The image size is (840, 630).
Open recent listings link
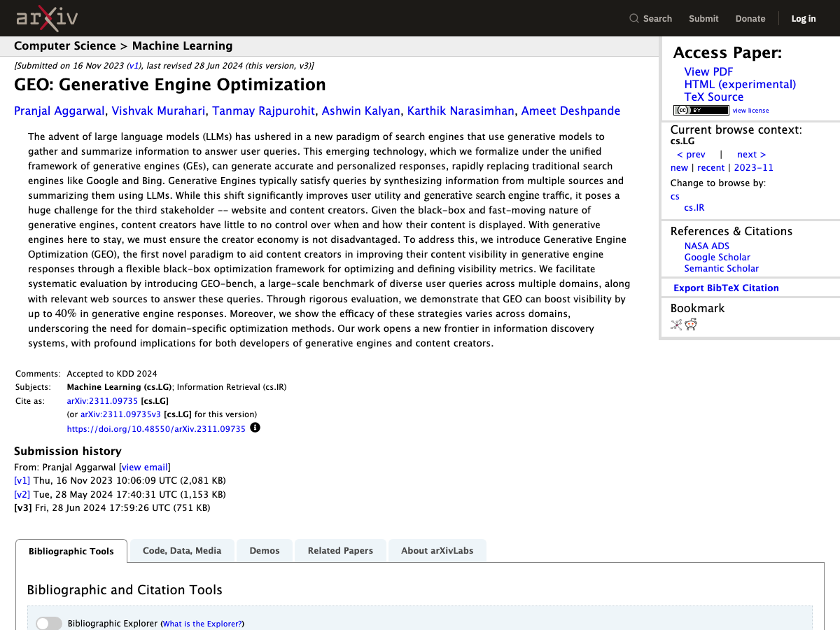pos(710,167)
